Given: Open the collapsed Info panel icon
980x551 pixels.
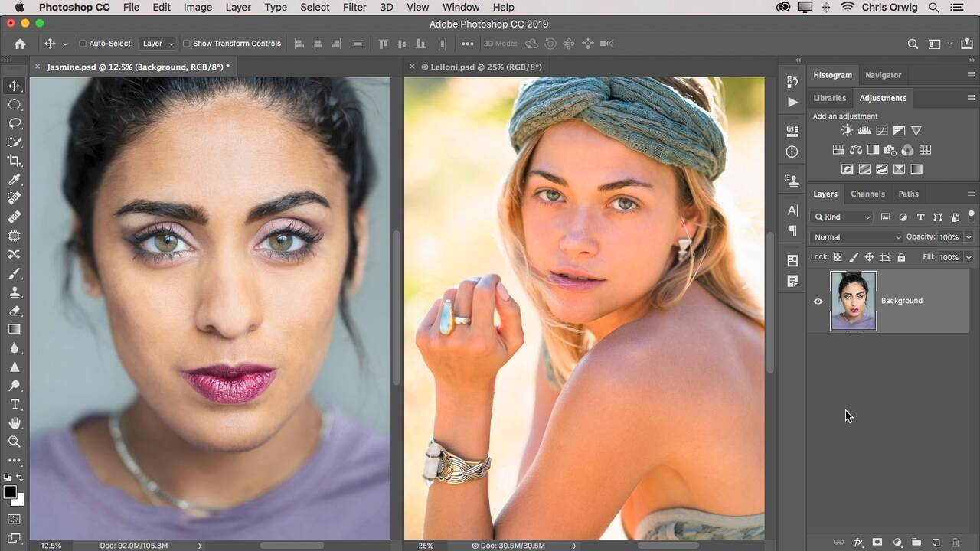Looking at the screenshot, I should 792,152.
